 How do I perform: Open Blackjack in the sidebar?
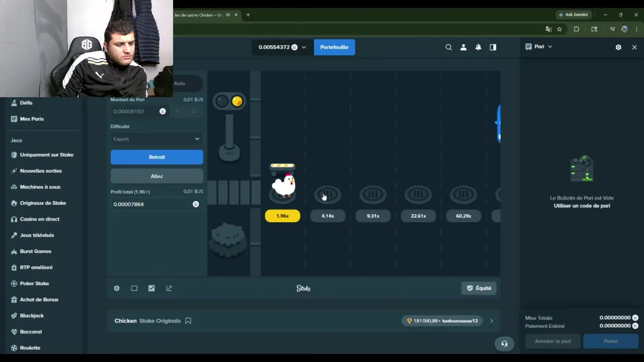32,316
